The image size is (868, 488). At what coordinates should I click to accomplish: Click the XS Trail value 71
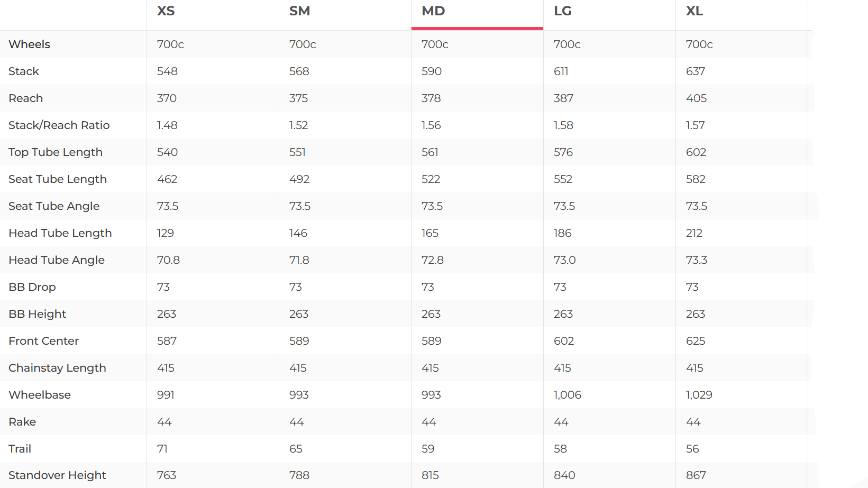pos(162,449)
